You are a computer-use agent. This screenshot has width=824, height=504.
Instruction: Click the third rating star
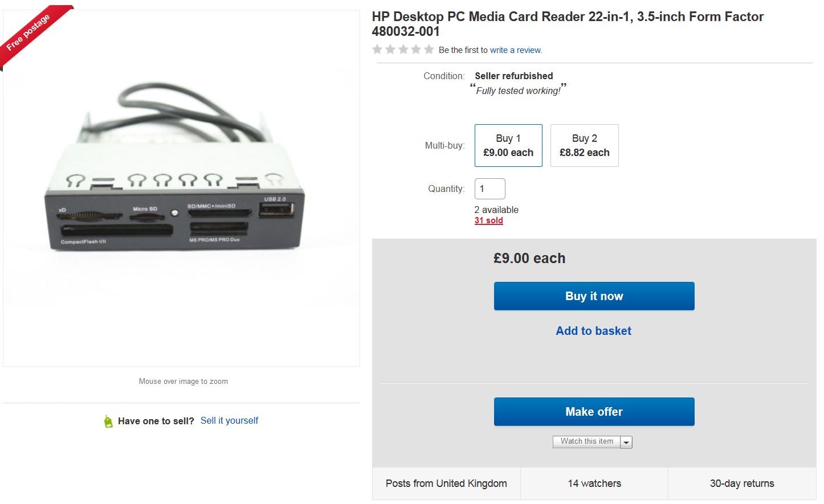pos(403,50)
